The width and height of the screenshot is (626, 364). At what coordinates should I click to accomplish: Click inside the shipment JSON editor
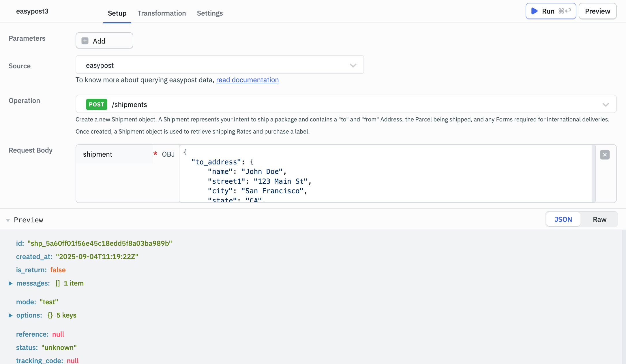pos(346,173)
